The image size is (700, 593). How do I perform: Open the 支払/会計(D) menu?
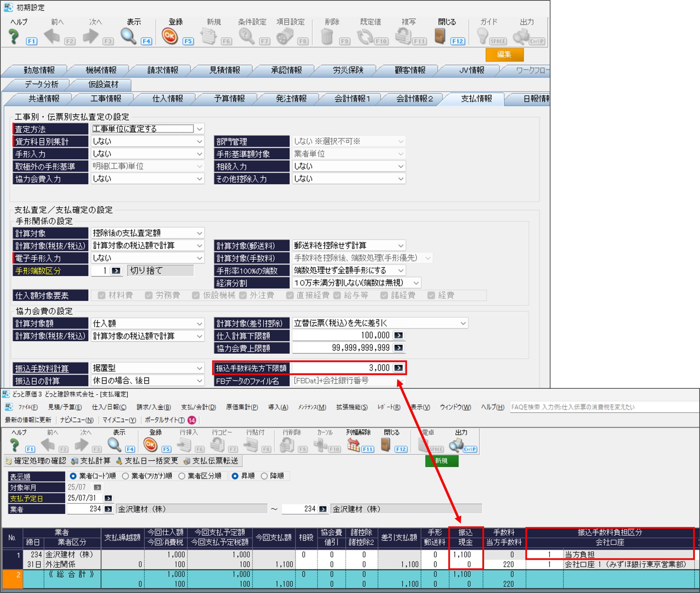pos(198,407)
